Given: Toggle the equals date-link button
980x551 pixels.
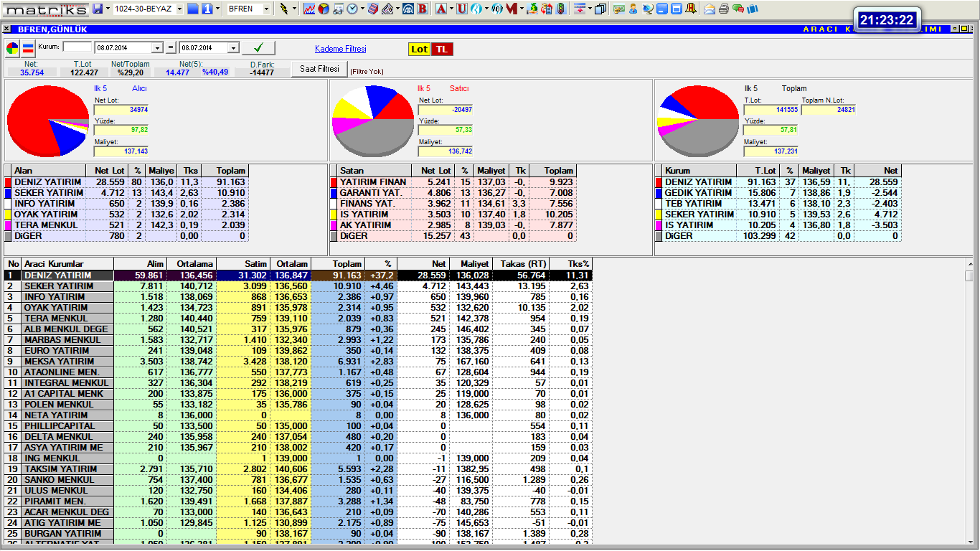Looking at the screenshot, I should (171, 48).
